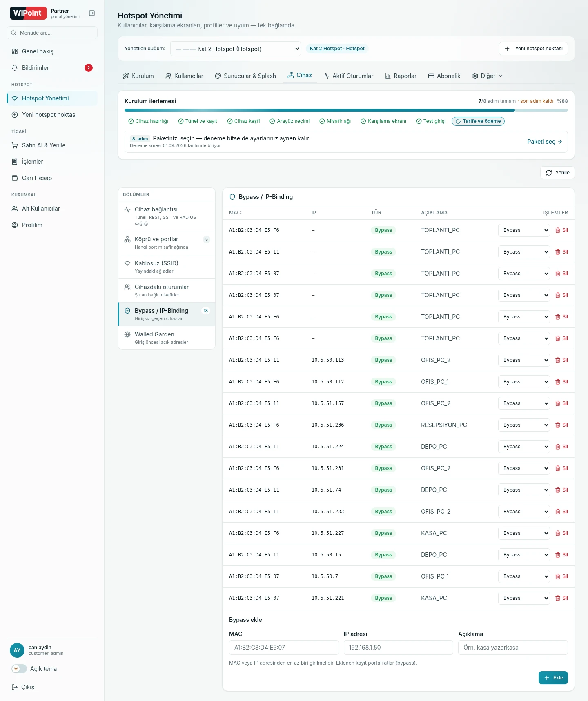The width and height of the screenshot is (588, 701).
Task: Click the Genel bakış grid icon
Action: click(x=15, y=51)
